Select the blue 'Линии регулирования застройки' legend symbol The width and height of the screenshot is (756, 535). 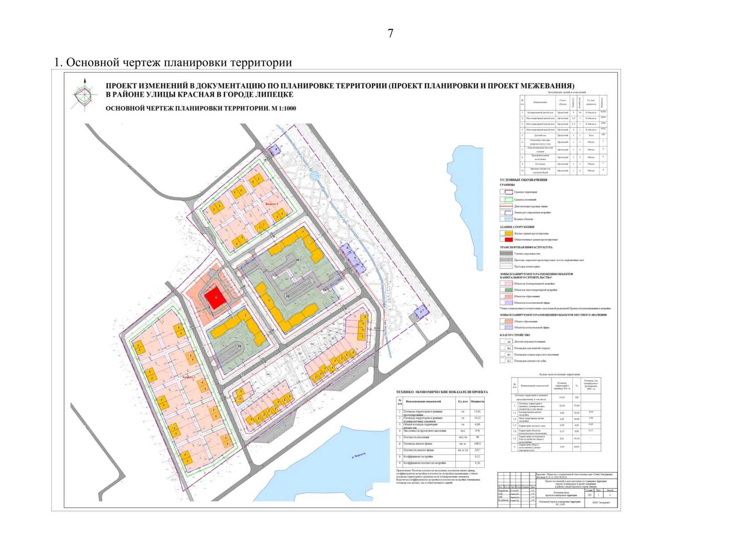coord(506,213)
